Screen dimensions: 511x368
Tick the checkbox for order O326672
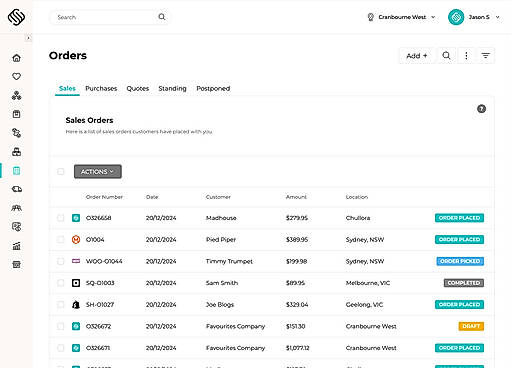tap(61, 326)
